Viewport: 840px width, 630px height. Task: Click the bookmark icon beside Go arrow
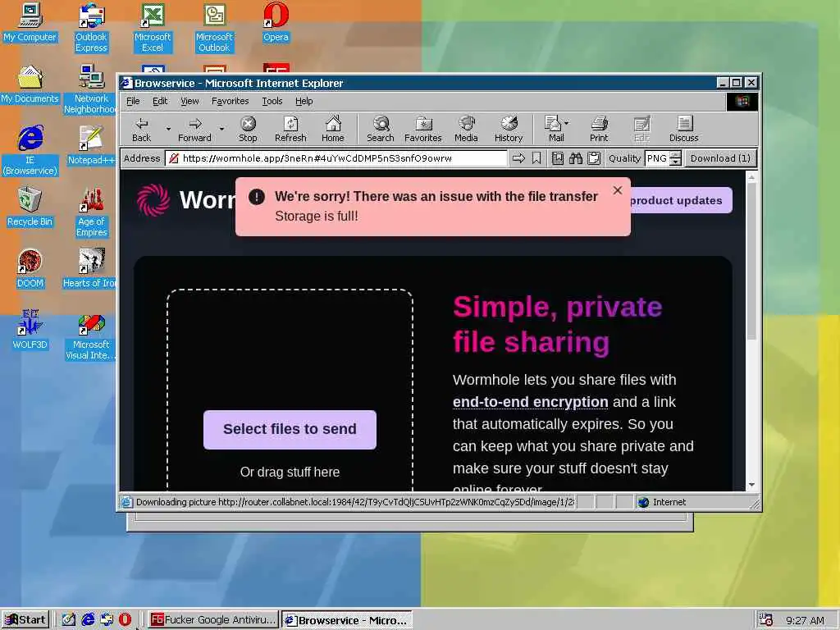(x=536, y=158)
